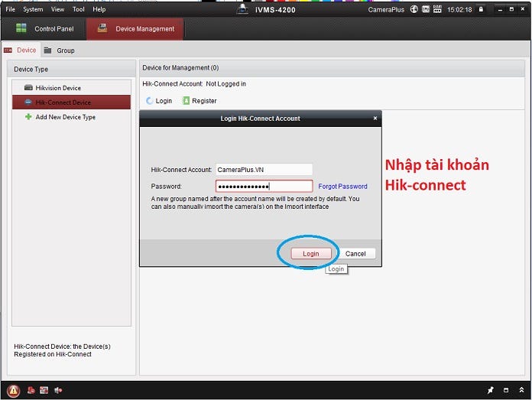Open the File menu
This screenshot has width=532, height=400.
coord(11,9)
